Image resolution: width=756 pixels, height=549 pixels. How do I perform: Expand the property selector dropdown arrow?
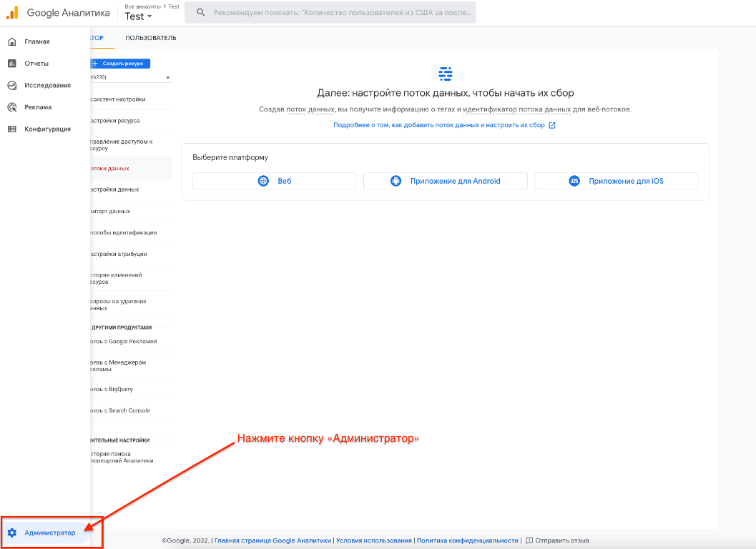pyautogui.click(x=168, y=78)
